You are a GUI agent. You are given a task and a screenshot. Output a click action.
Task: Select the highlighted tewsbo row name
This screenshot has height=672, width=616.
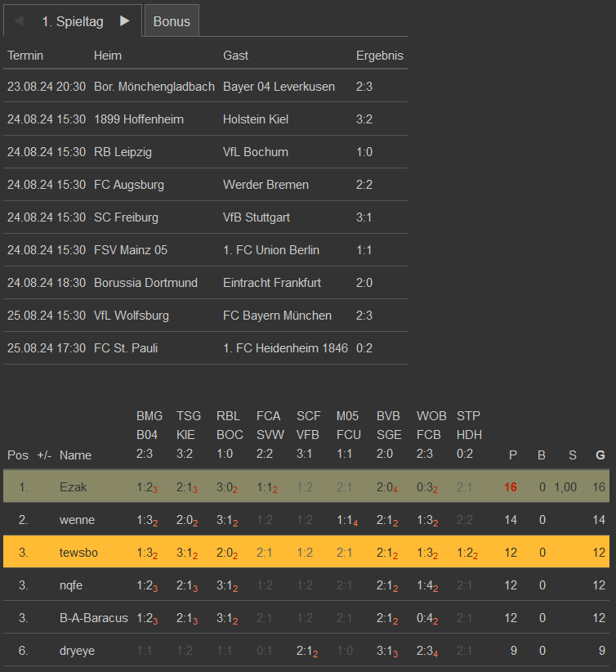click(78, 553)
